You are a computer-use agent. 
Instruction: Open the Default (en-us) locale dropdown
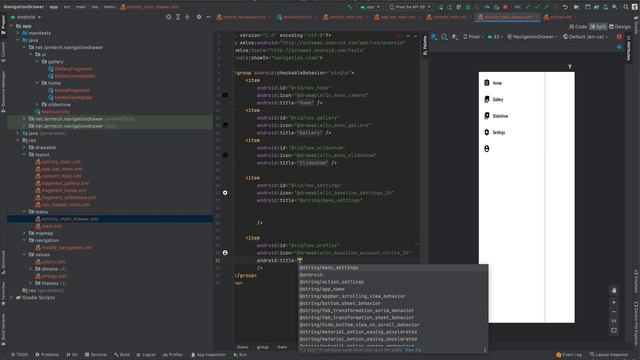586,37
